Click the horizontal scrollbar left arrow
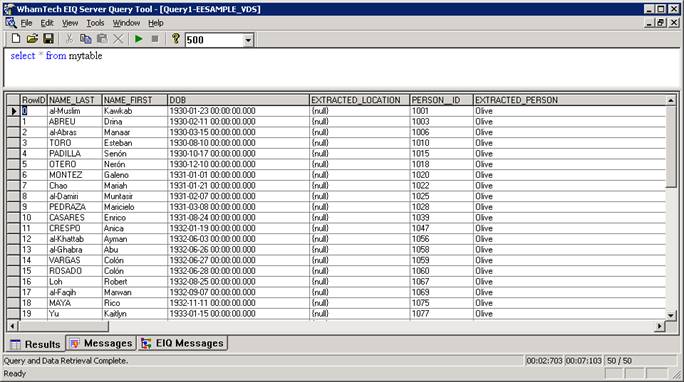The width and height of the screenshot is (684, 382). click(x=12, y=326)
